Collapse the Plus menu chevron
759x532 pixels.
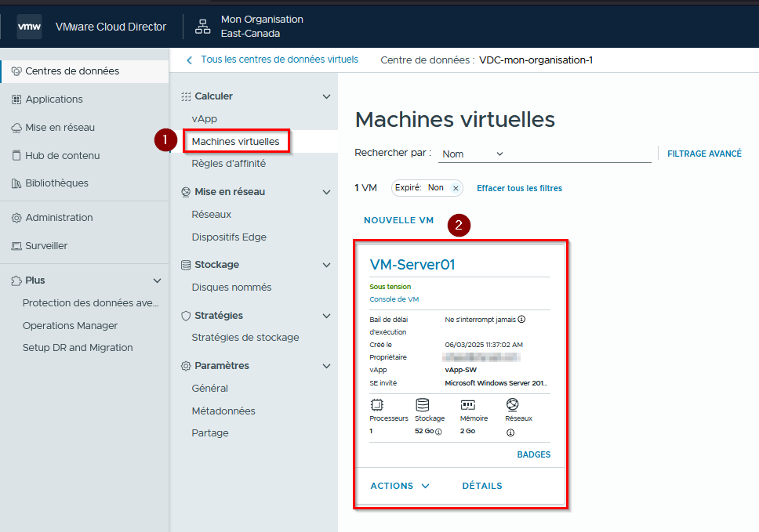click(x=158, y=280)
